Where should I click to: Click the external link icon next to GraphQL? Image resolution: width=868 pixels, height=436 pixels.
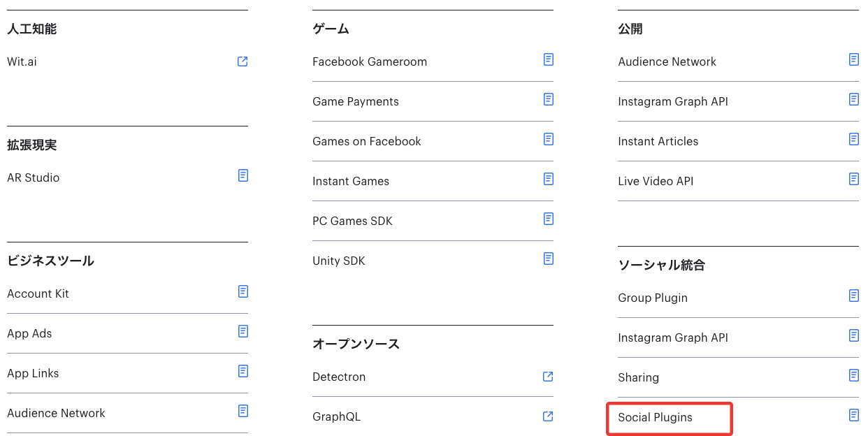pyautogui.click(x=548, y=416)
